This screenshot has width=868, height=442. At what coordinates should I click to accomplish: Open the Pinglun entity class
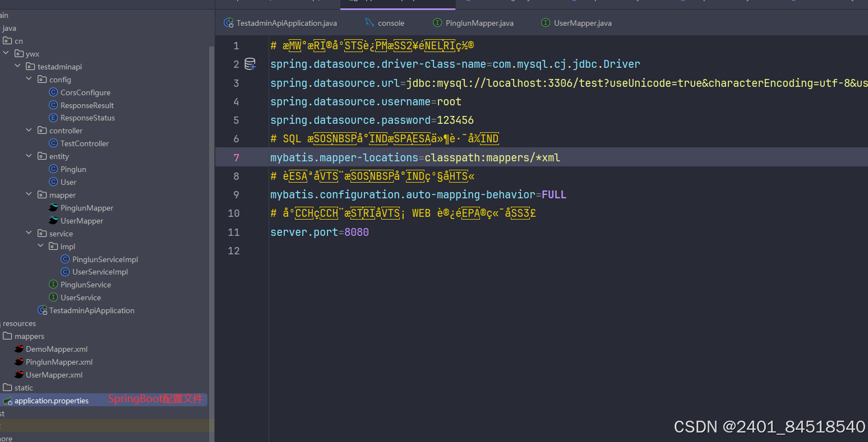[x=73, y=169]
